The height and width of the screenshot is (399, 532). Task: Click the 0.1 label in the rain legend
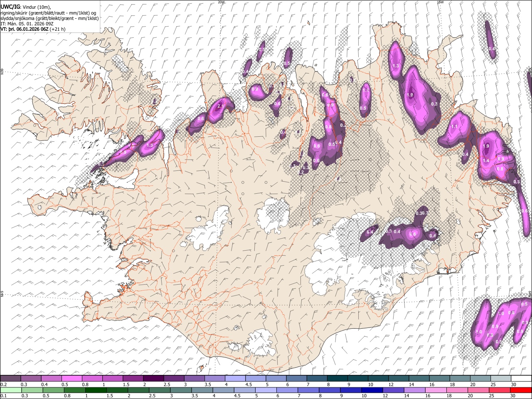tap(3, 396)
